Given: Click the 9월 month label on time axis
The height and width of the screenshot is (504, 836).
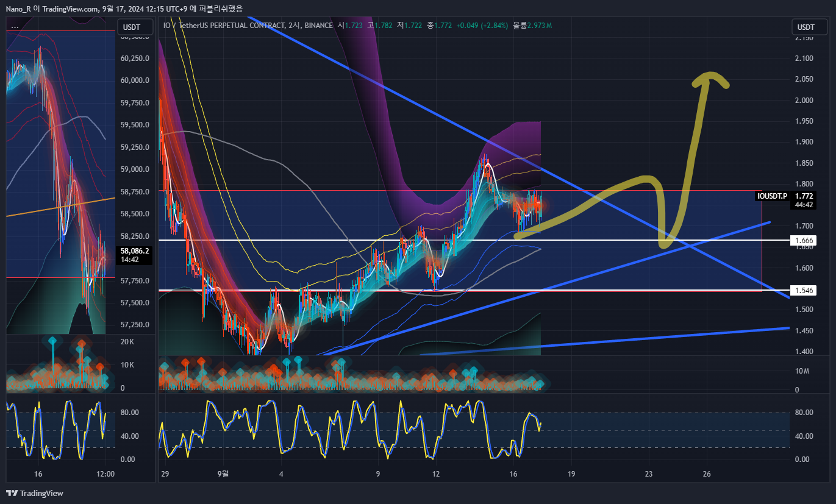Looking at the screenshot, I should 224,473.
